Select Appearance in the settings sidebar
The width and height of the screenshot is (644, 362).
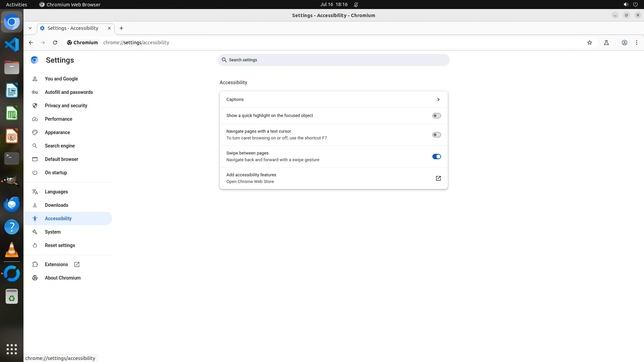click(x=57, y=132)
